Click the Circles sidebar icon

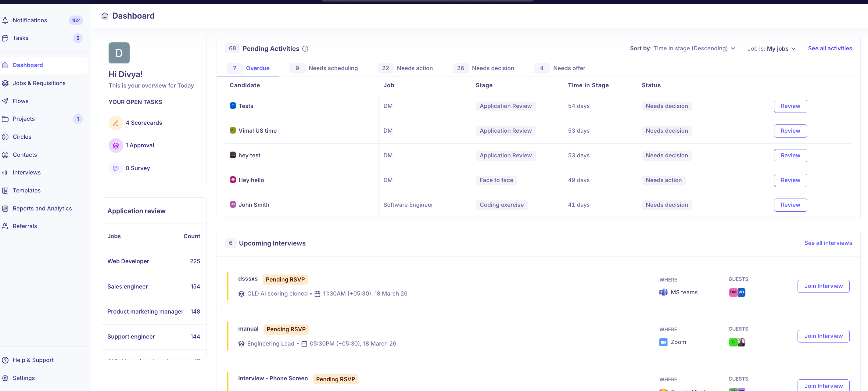tap(5, 137)
